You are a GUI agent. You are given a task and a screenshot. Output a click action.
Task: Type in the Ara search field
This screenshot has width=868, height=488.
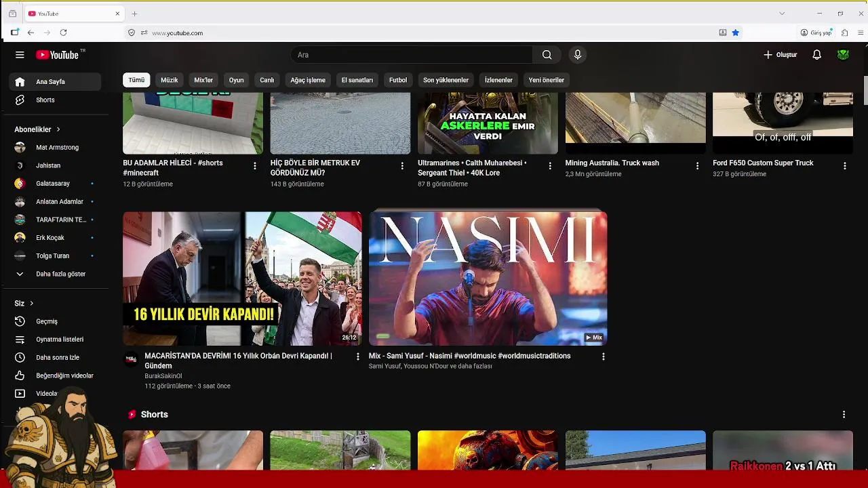[x=412, y=55]
